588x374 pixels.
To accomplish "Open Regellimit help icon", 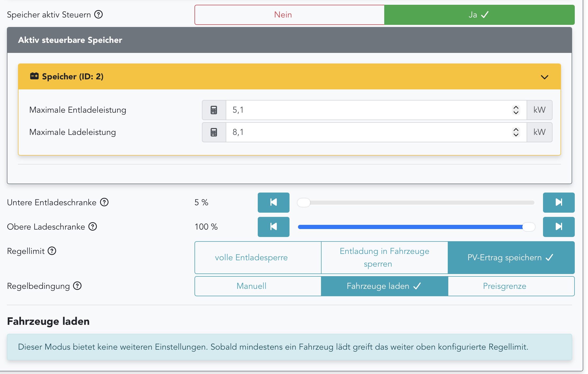I will tap(52, 251).
